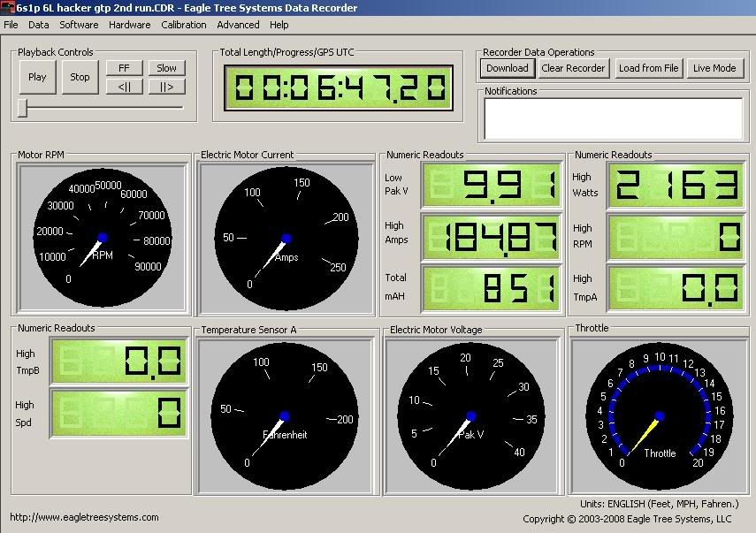756x533 pixels.
Task: Click the Clear Recorder button
Action: [573, 68]
